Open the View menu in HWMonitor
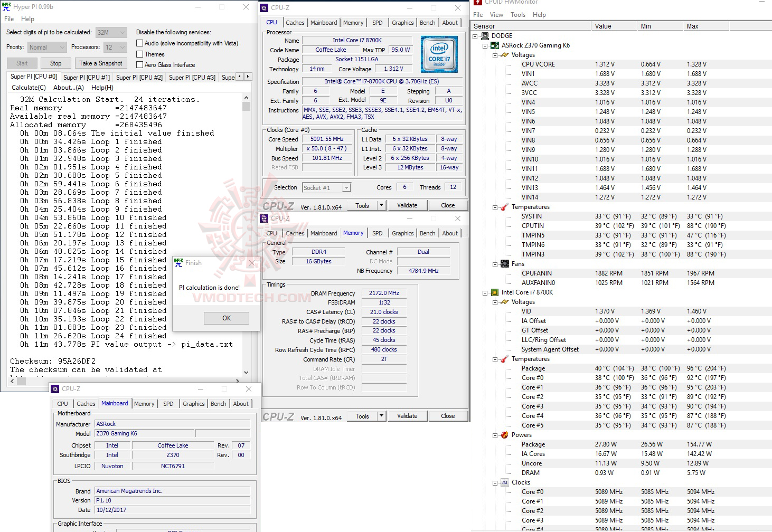Screen dimensions: 772x532 coord(496,15)
